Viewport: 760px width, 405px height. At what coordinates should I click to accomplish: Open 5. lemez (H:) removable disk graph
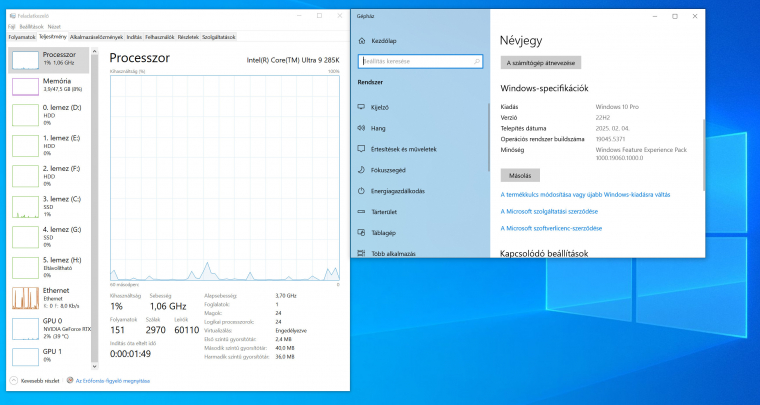coord(25,268)
